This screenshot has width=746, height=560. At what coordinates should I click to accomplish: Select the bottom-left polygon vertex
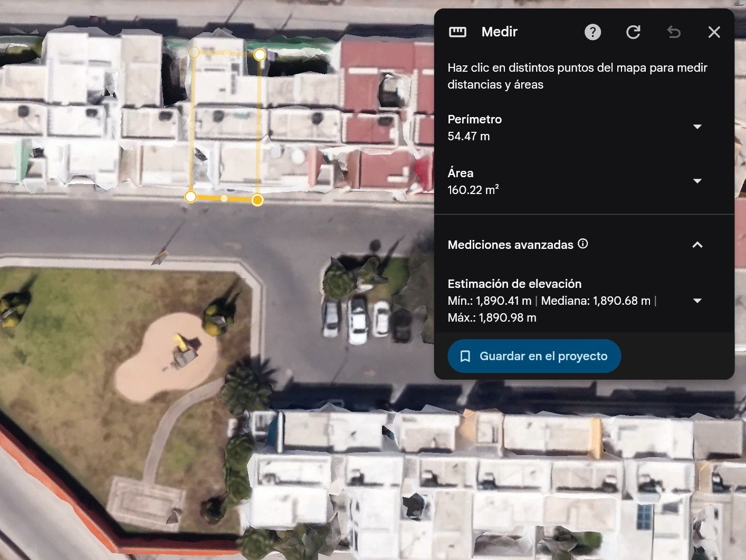pos(190,197)
